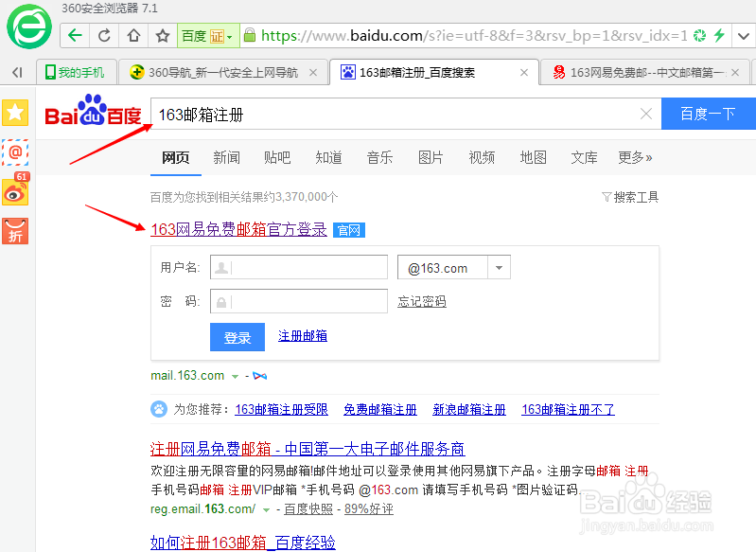Open the 163网易免费邮箱官方登录 result
The image size is (756, 552).
click(x=238, y=229)
